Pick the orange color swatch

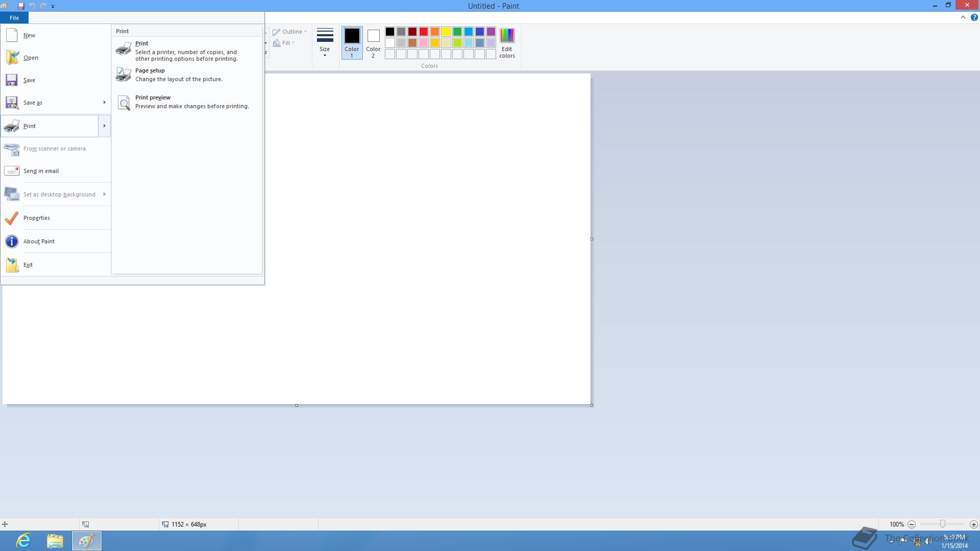[435, 32]
